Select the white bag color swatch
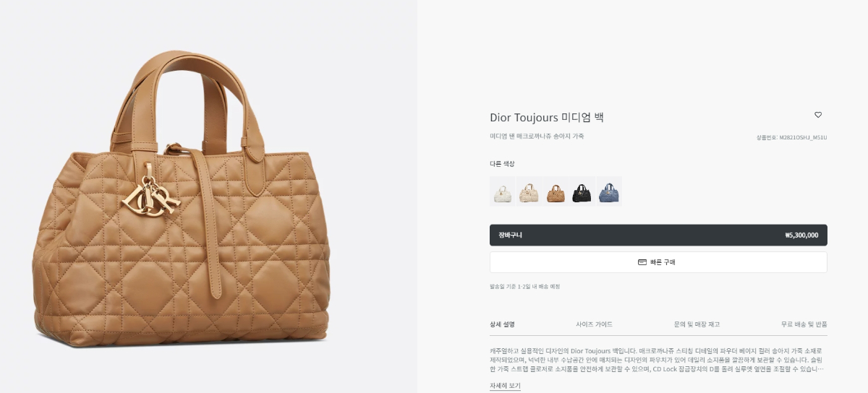 pyautogui.click(x=502, y=191)
